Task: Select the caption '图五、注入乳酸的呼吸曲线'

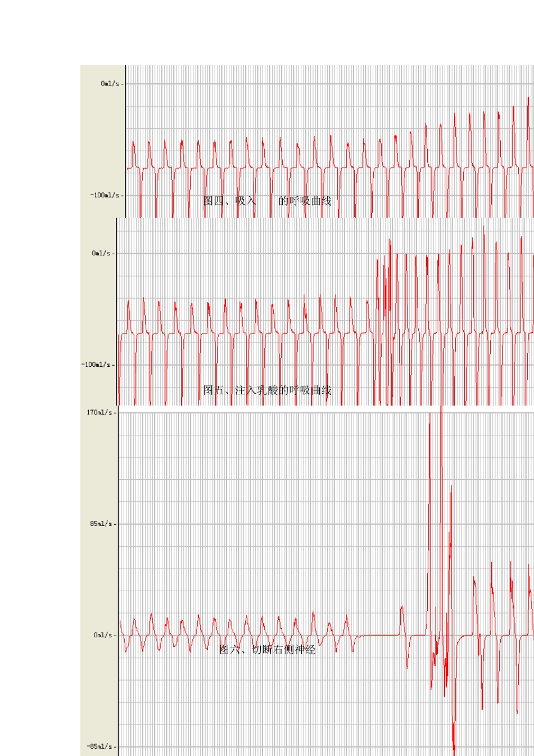Action: point(267,390)
